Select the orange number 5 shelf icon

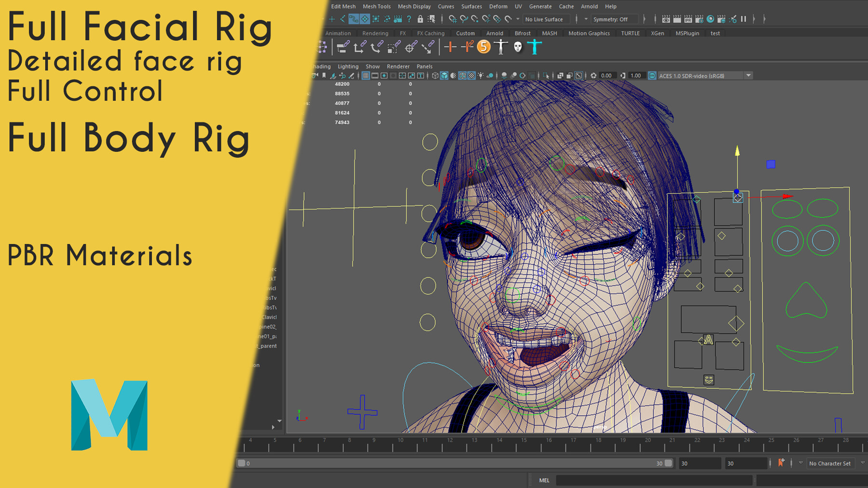click(484, 47)
